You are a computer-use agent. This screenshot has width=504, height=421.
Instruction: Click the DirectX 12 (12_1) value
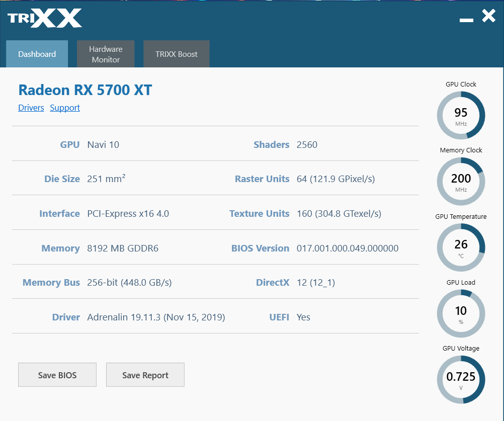tap(316, 283)
